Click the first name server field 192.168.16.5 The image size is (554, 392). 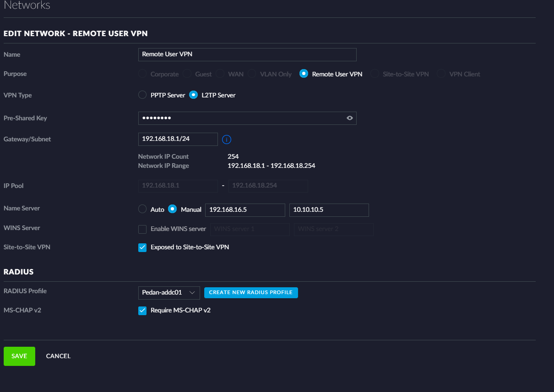click(245, 210)
